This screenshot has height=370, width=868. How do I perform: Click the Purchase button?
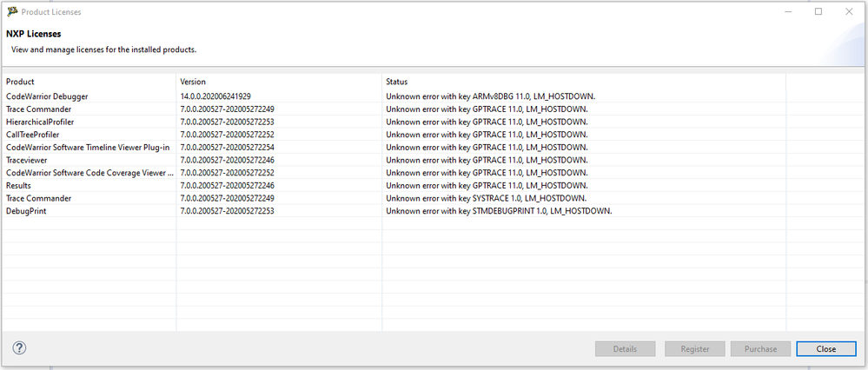760,349
